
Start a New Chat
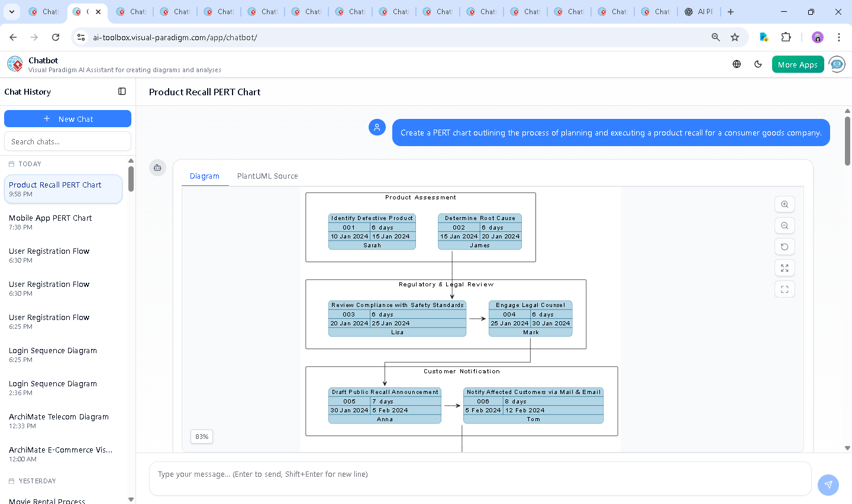pos(67,119)
